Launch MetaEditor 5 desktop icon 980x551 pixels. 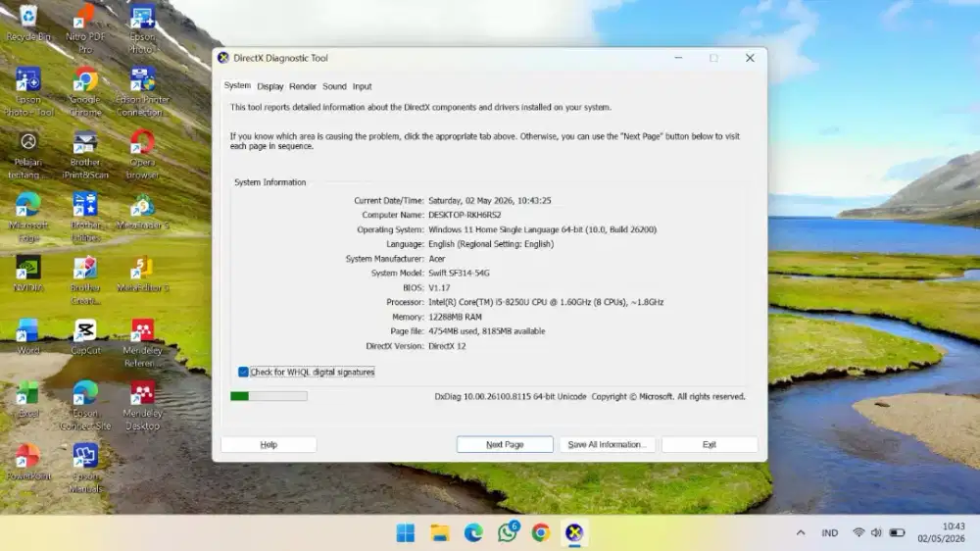(x=142, y=274)
